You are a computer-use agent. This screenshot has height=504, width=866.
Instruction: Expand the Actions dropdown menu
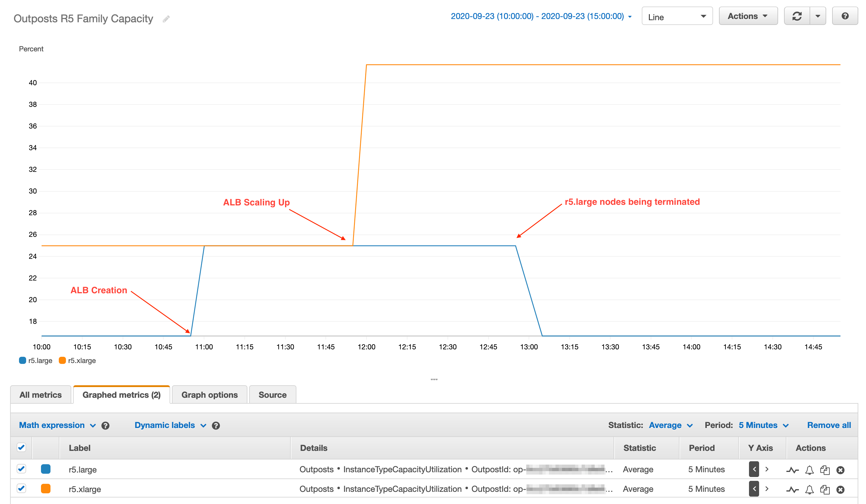click(x=748, y=16)
